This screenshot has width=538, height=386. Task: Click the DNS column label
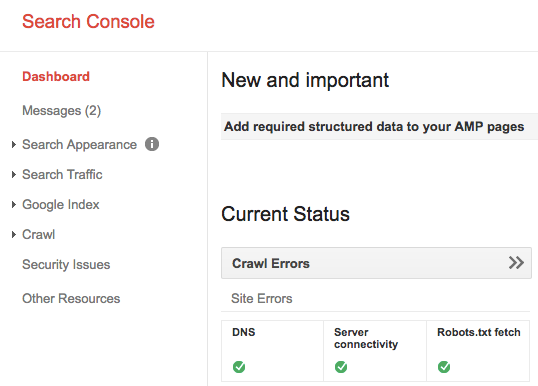[x=244, y=332]
